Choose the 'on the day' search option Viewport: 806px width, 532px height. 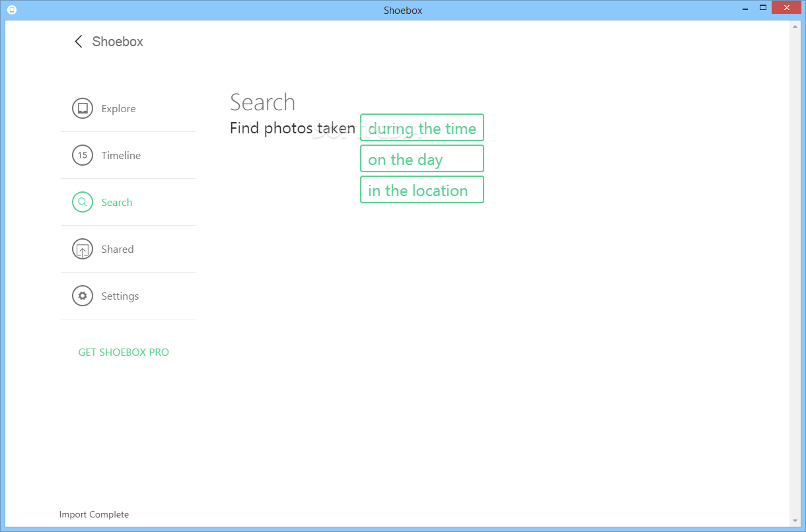tap(422, 158)
